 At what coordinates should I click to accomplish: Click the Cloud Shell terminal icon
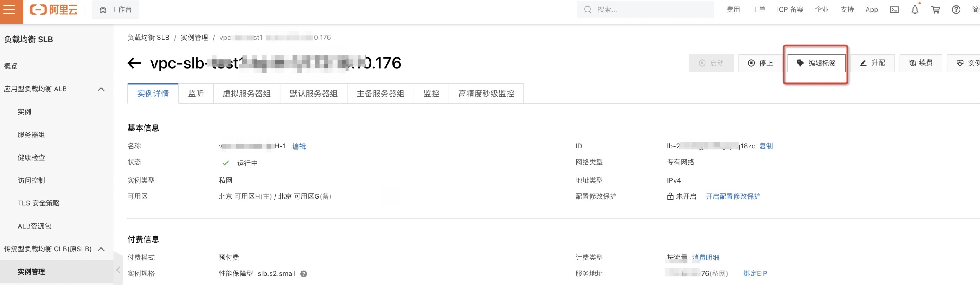coord(894,10)
